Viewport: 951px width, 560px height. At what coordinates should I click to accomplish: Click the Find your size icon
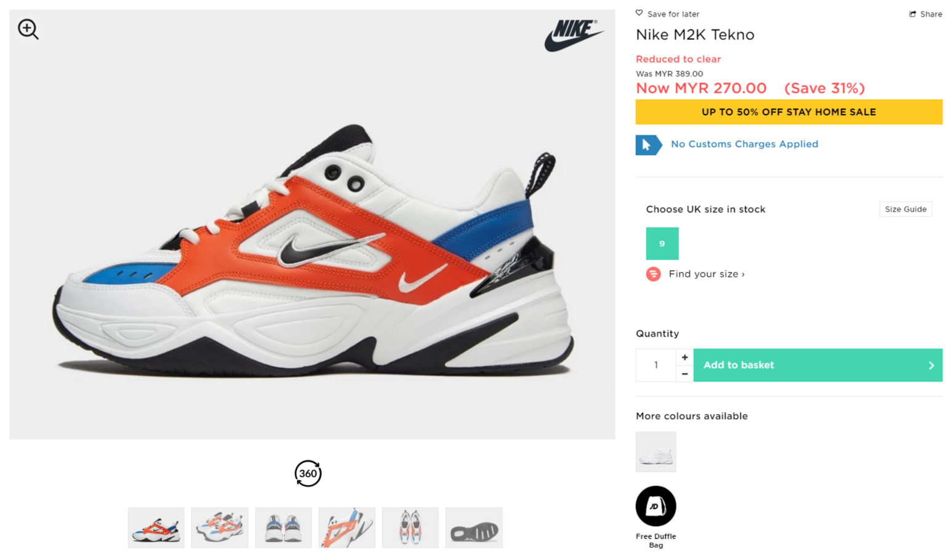click(653, 274)
